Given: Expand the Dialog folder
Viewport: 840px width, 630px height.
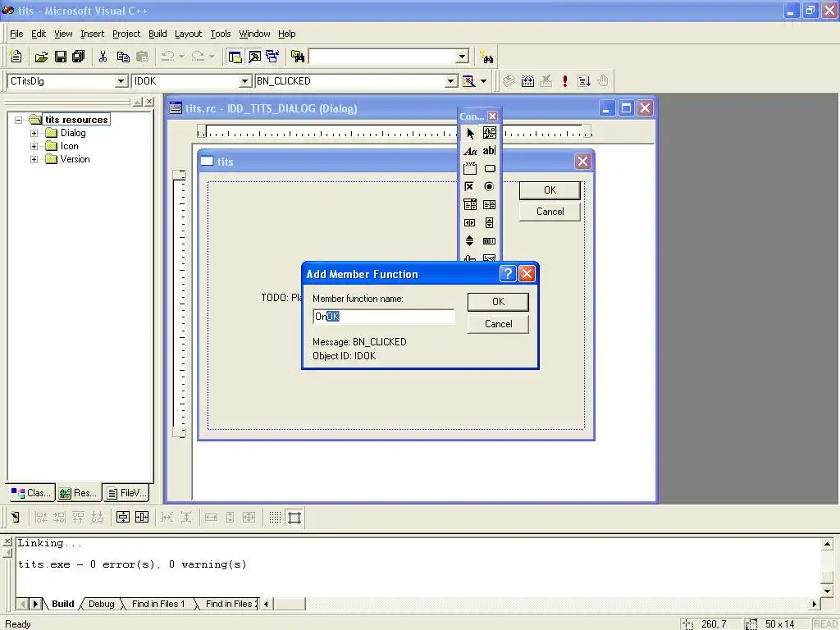Looking at the screenshot, I should click(34, 133).
